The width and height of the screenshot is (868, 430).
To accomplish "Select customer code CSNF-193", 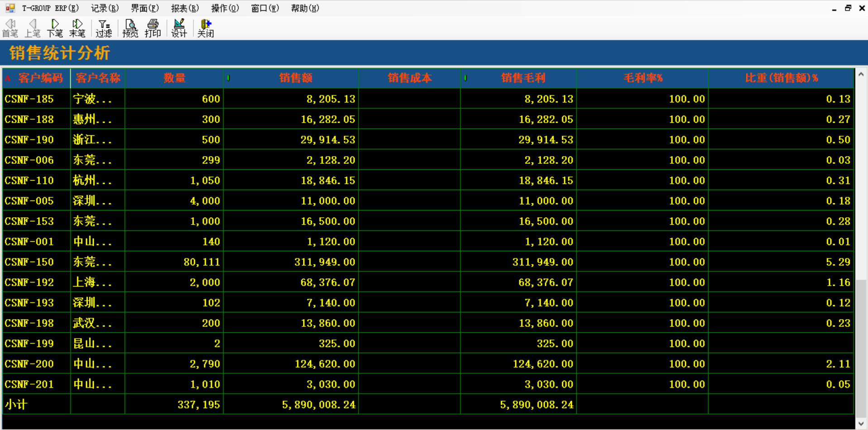I will (x=29, y=303).
